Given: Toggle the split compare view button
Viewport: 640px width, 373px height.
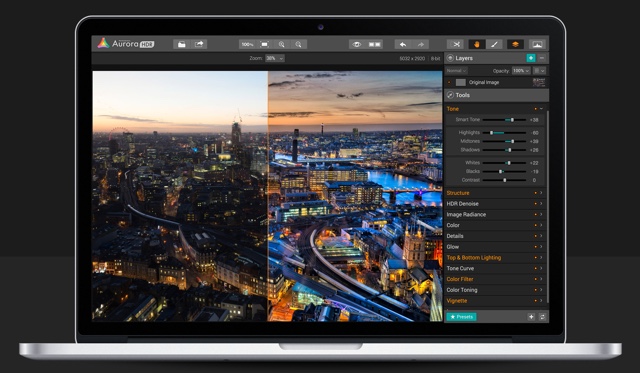Looking at the screenshot, I should pos(375,44).
